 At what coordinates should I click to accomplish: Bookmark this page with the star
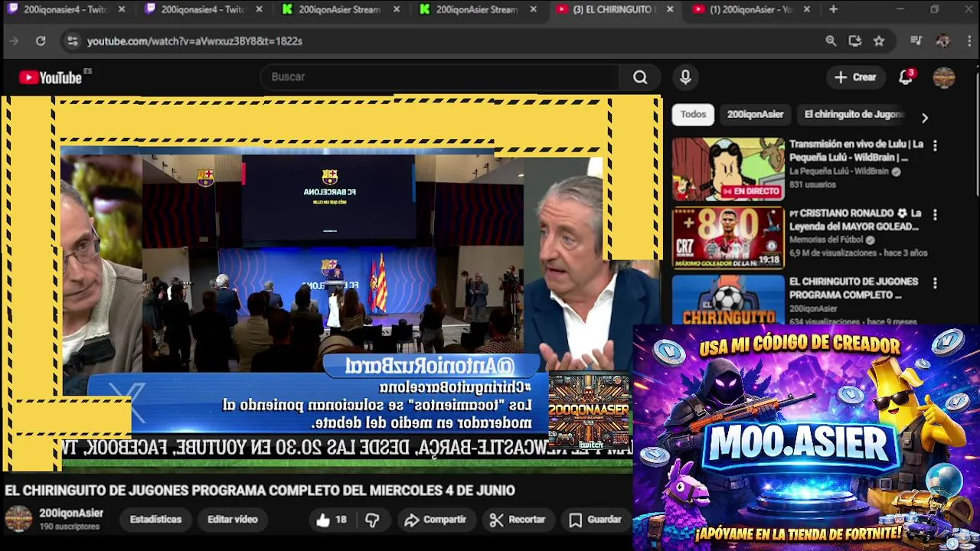[879, 41]
